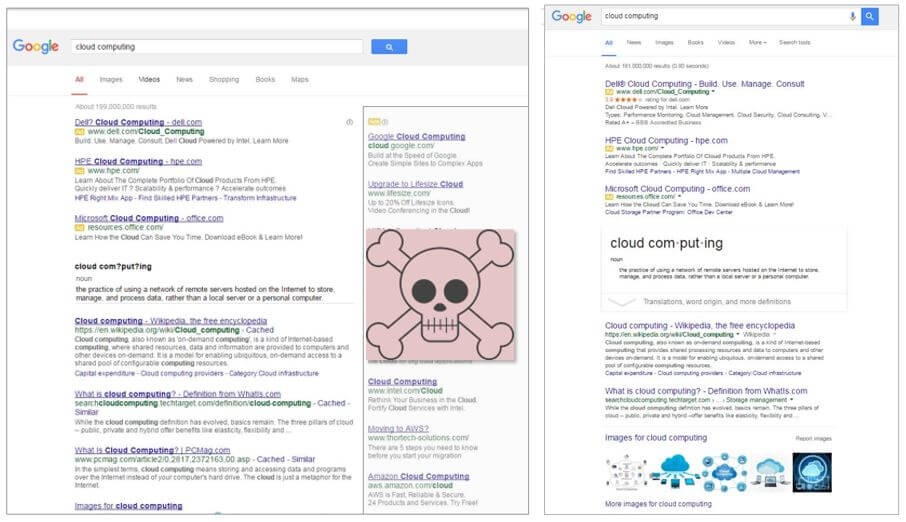Open 'Cloud computing - Wikipedia, the free encyclopedia' non-underlined result

[700, 326]
